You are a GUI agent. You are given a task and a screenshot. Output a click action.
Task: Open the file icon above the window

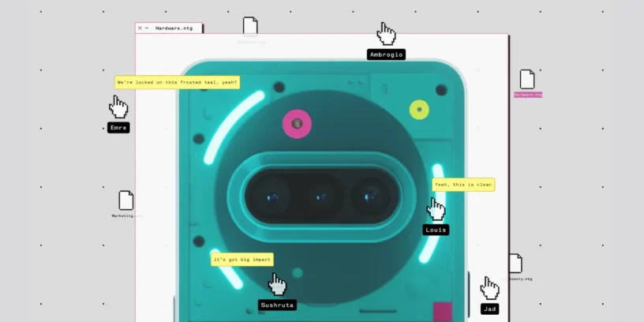pos(250,27)
